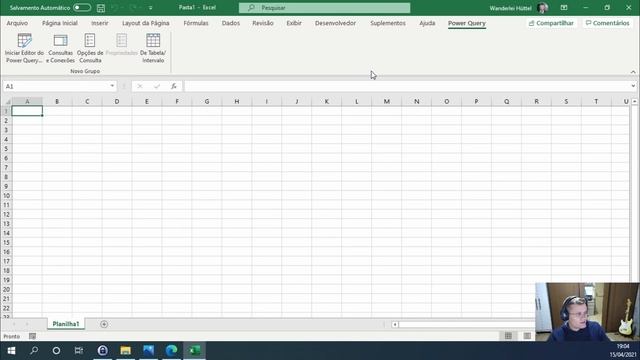The image size is (640, 360).
Task: Toggle Salvamento Automático switch
Action: click(82, 8)
